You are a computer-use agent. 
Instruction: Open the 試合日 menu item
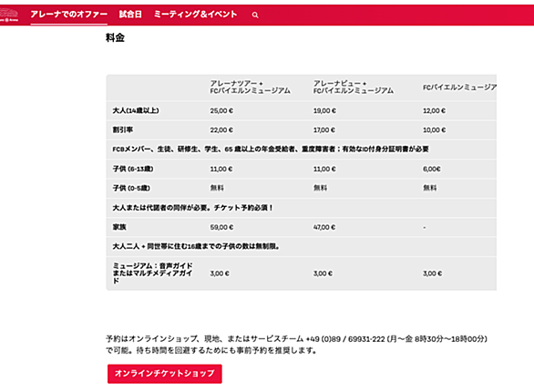click(130, 15)
